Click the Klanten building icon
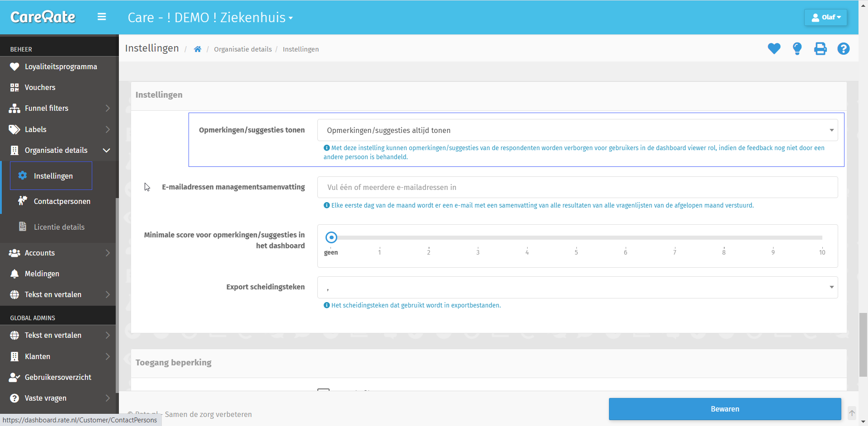This screenshot has height=426, width=868. point(14,356)
